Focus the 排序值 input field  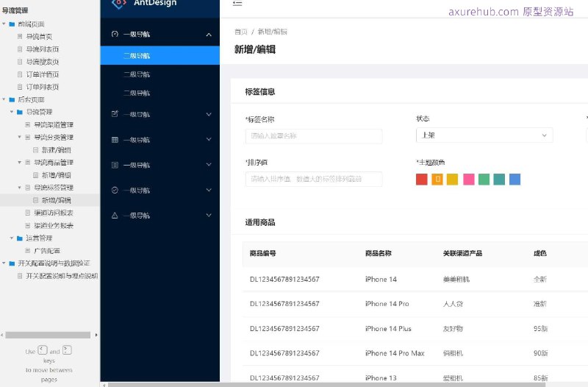(314, 179)
